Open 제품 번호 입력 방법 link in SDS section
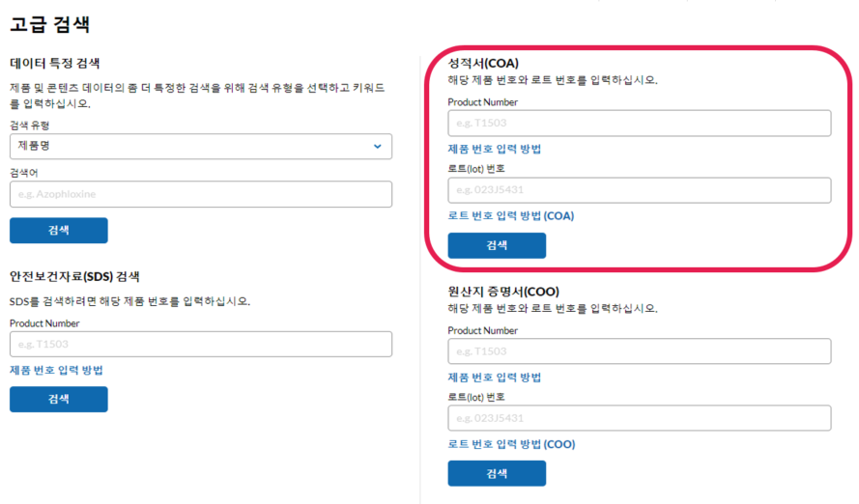 [x=56, y=370]
